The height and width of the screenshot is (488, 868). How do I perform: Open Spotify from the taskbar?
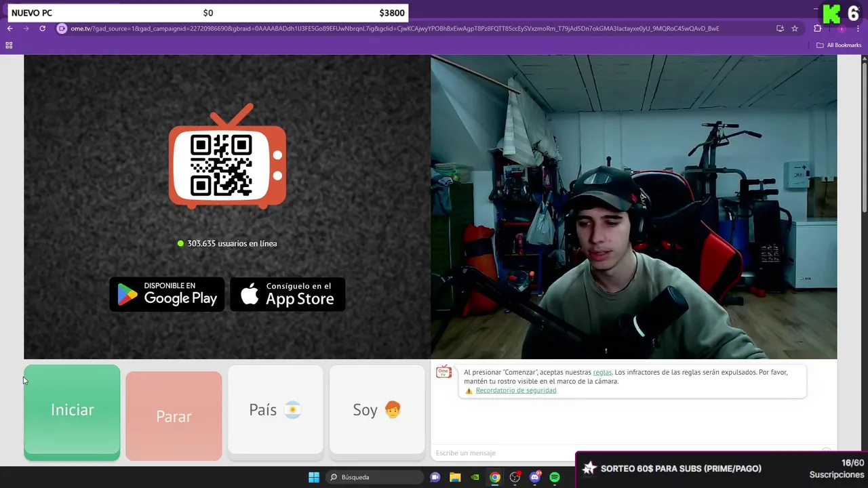pos(555,477)
